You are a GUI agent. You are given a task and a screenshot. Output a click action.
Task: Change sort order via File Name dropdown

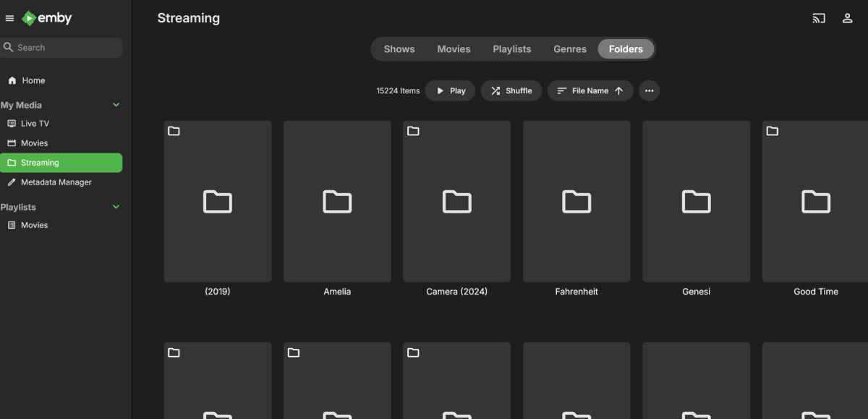pos(590,90)
